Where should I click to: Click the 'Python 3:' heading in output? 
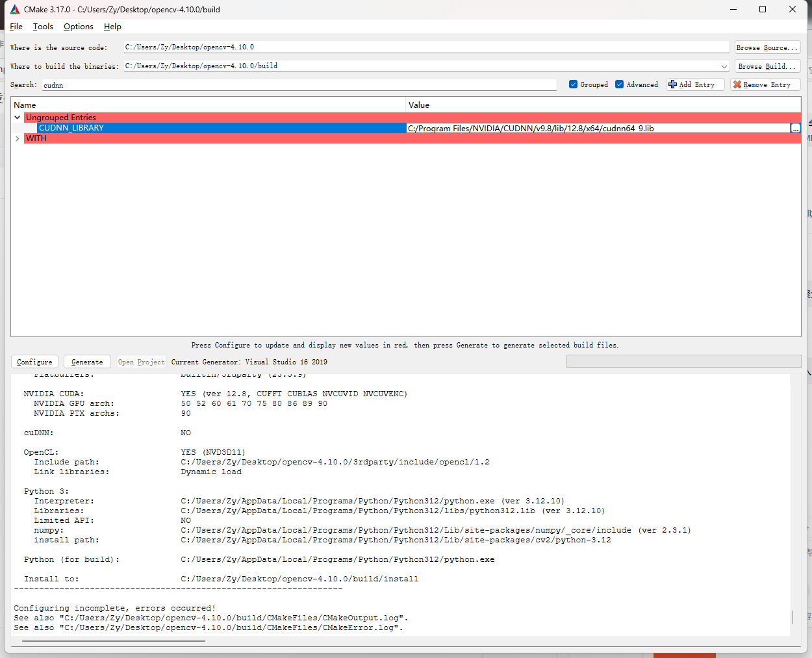(46, 491)
